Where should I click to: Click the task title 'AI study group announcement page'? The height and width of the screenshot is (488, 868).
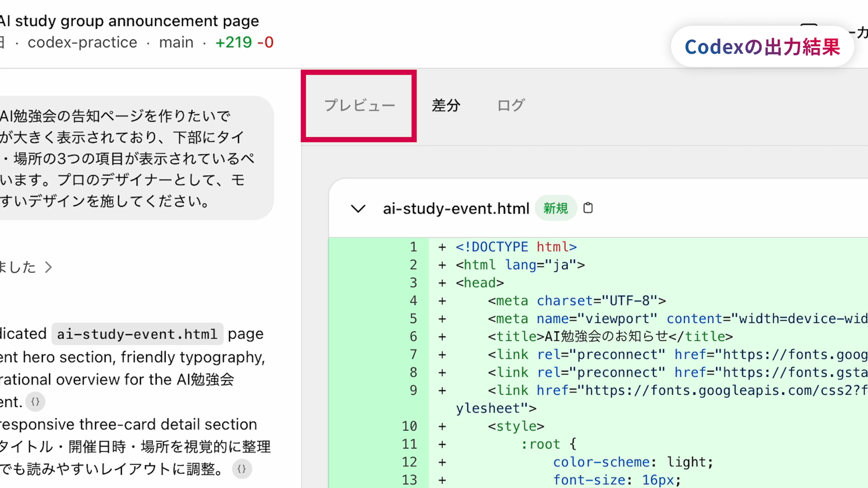click(x=130, y=21)
